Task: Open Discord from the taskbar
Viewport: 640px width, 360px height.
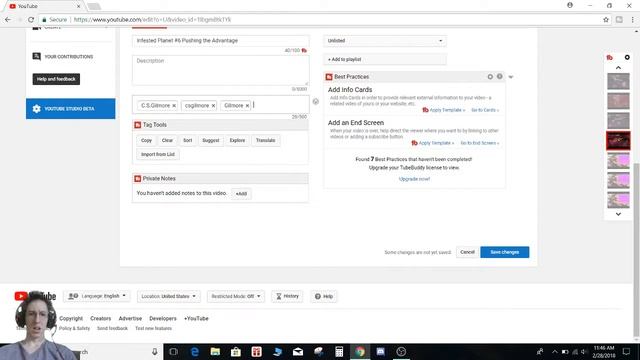Action: 380,352
